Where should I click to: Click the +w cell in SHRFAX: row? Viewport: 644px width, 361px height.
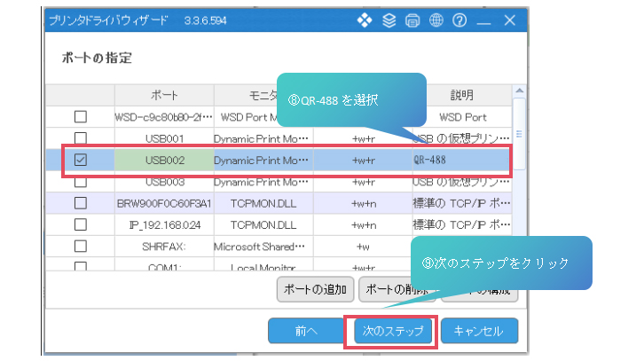[363, 247]
